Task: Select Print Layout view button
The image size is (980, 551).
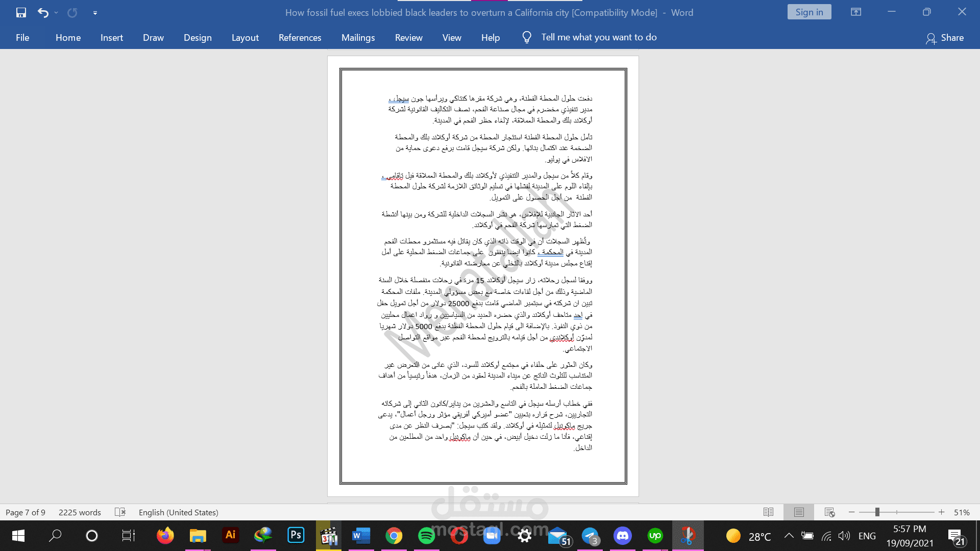Action: (799, 512)
